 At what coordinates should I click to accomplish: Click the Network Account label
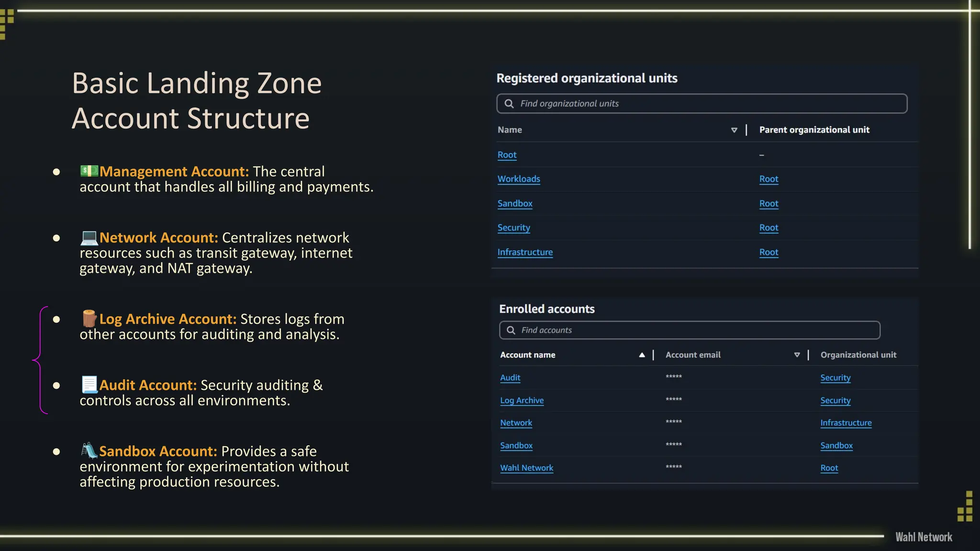point(159,237)
